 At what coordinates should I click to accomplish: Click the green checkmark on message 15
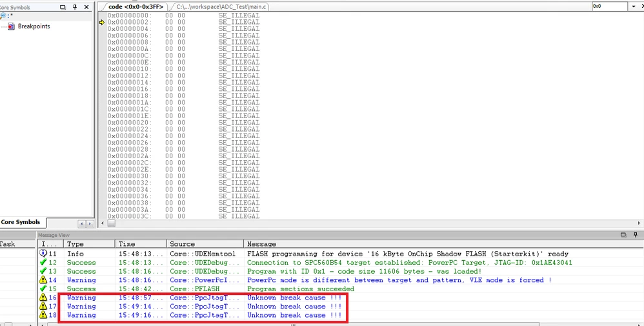pos(43,289)
